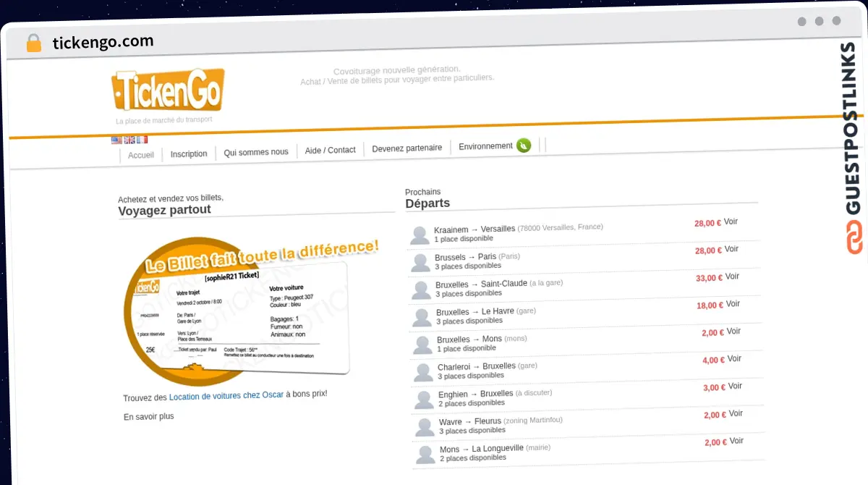
Task: Click the TickenGo logo
Action: [168, 90]
